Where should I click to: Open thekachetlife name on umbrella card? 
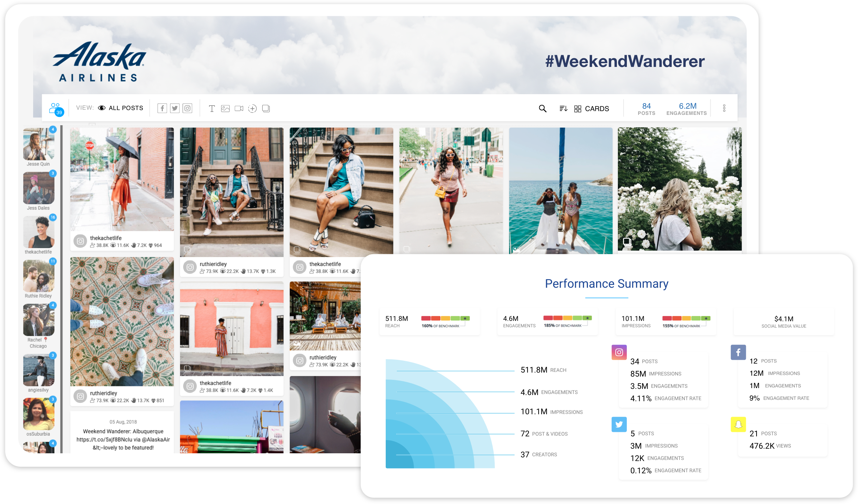click(x=106, y=238)
